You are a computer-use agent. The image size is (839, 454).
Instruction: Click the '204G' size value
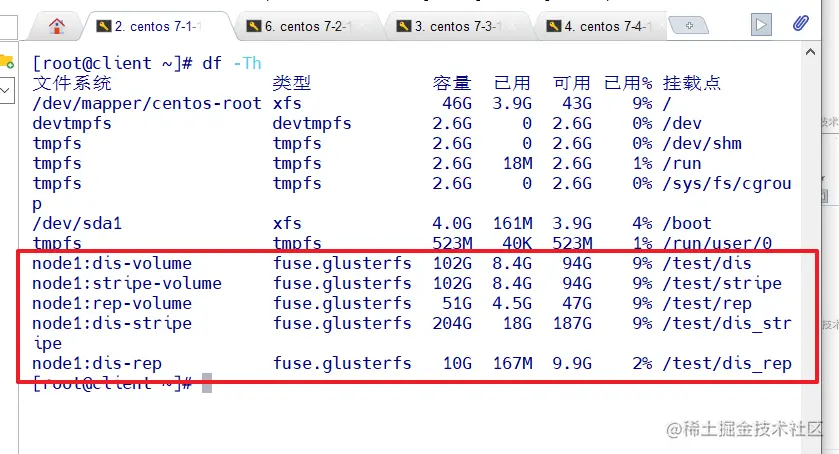tap(452, 323)
